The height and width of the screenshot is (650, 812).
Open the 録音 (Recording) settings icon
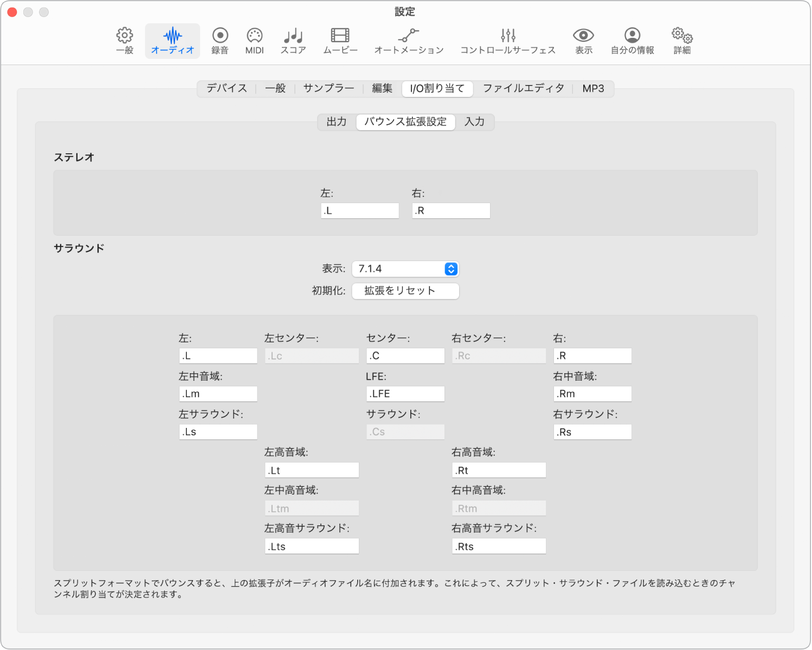[x=220, y=41]
